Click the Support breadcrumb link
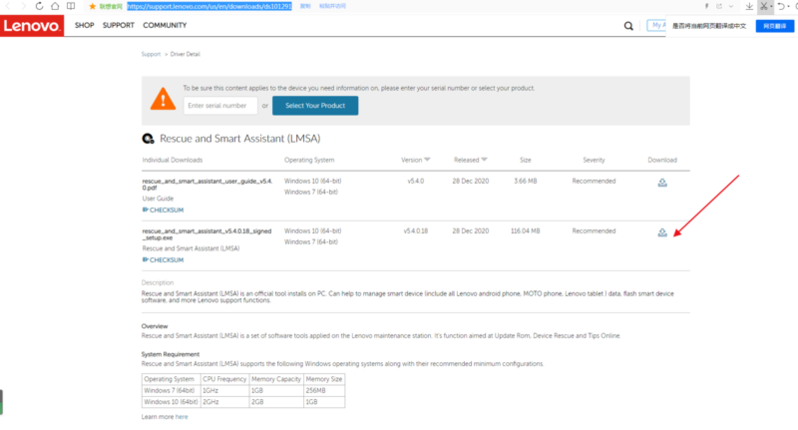798x430 pixels. (150, 54)
